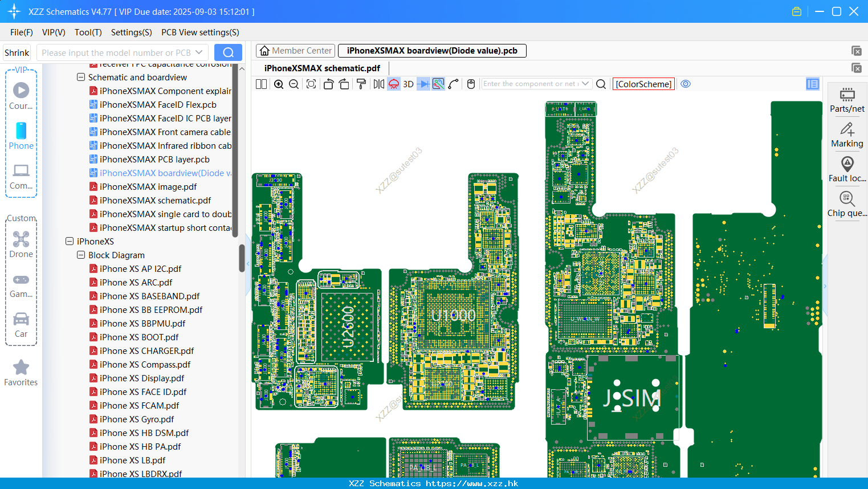Collapse the Block Diagram folder
The image size is (868, 489).
tap(81, 255)
